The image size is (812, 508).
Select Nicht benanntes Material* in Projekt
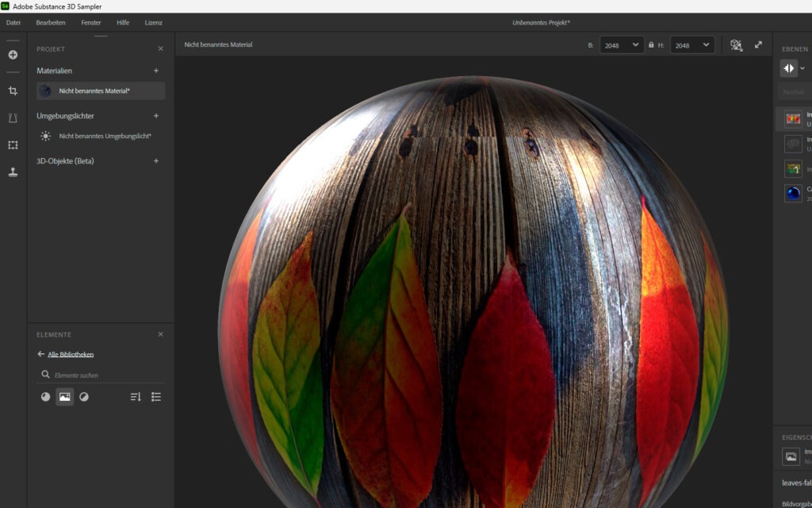click(101, 90)
